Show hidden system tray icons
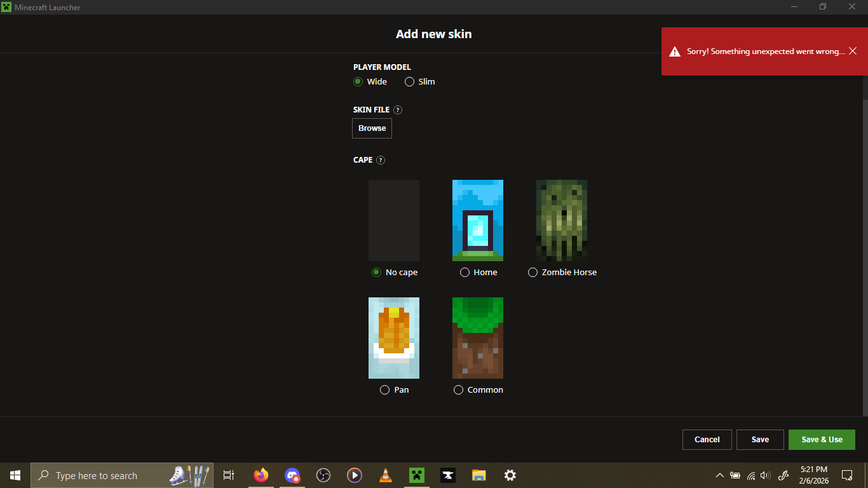868x488 pixels. [x=719, y=475]
